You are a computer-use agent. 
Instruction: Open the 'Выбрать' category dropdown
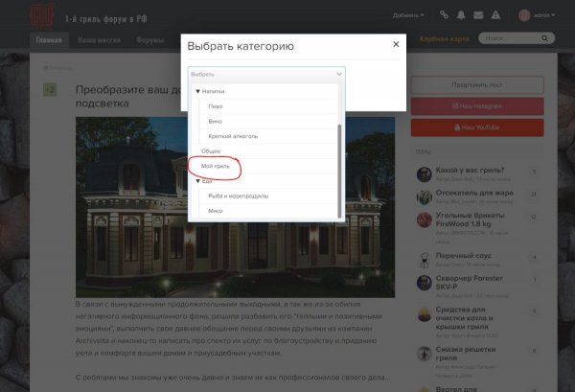pyautogui.click(x=265, y=74)
